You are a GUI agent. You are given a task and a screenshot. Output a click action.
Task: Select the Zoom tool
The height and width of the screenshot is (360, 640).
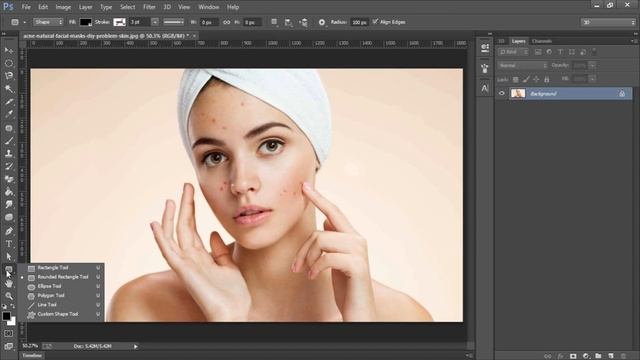(9, 296)
